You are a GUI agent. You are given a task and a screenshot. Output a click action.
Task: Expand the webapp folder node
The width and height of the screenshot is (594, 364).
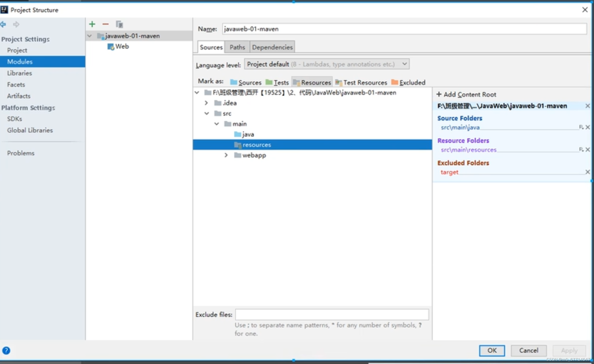[x=226, y=155]
